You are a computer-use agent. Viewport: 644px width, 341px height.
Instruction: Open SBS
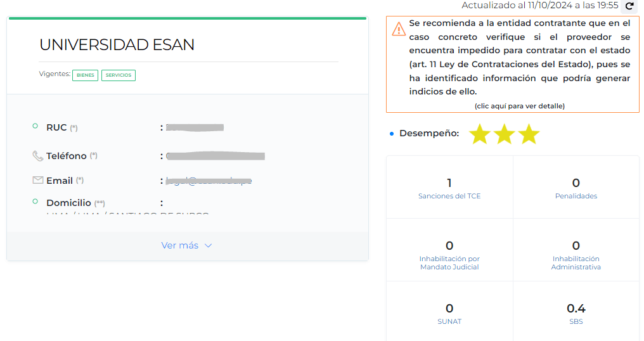point(576,322)
